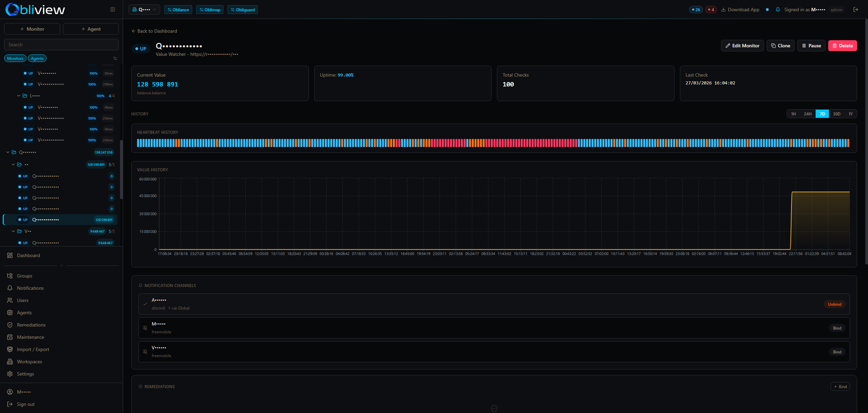Image resolution: width=868 pixels, height=413 pixels.
Task: Toggle the Agents filter chip
Action: tap(37, 58)
